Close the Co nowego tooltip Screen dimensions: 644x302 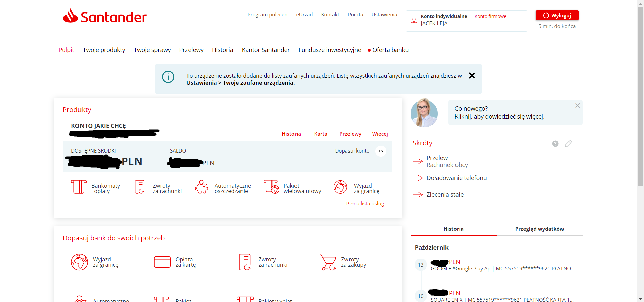click(577, 106)
